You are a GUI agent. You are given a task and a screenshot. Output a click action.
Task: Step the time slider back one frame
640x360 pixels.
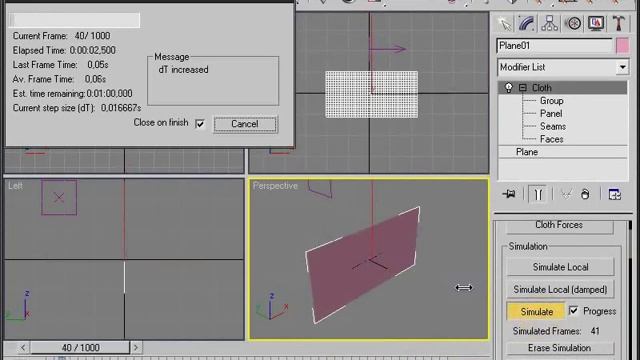click(x=22, y=348)
